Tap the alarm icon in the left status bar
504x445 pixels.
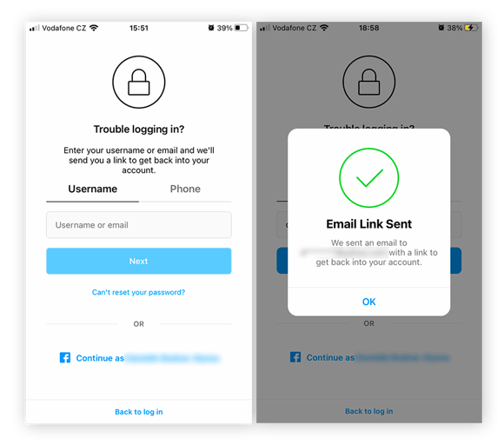coord(211,28)
